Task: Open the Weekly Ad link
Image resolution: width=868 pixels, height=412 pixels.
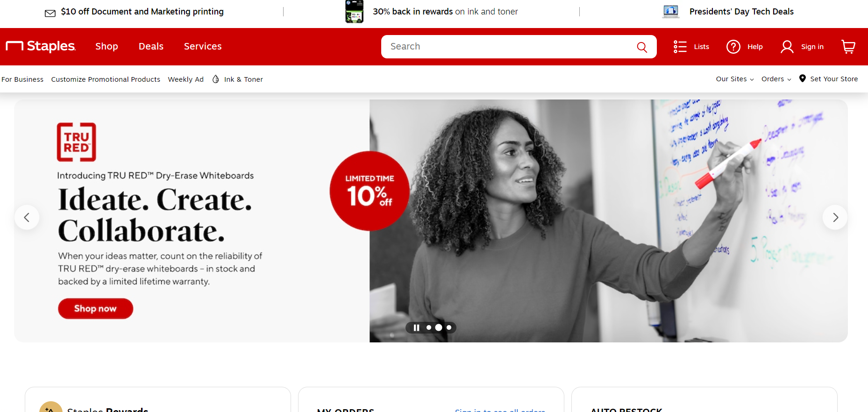Action: pyautogui.click(x=185, y=79)
